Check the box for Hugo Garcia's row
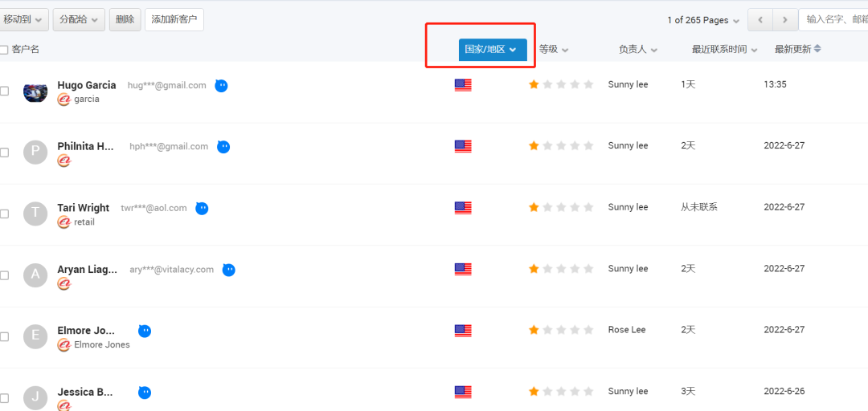Viewport: 868px width, 411px height. coord(4,92)
